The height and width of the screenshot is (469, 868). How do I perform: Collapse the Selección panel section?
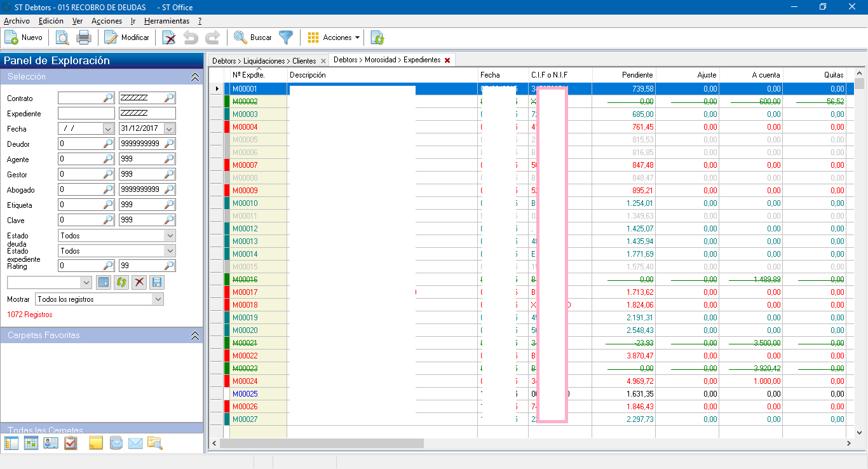(195, 77)
